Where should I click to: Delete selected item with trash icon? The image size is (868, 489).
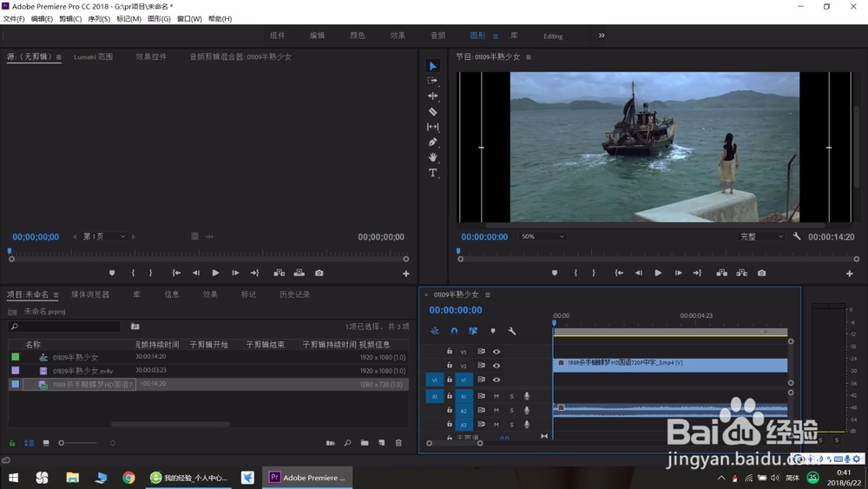click(398, 443)
